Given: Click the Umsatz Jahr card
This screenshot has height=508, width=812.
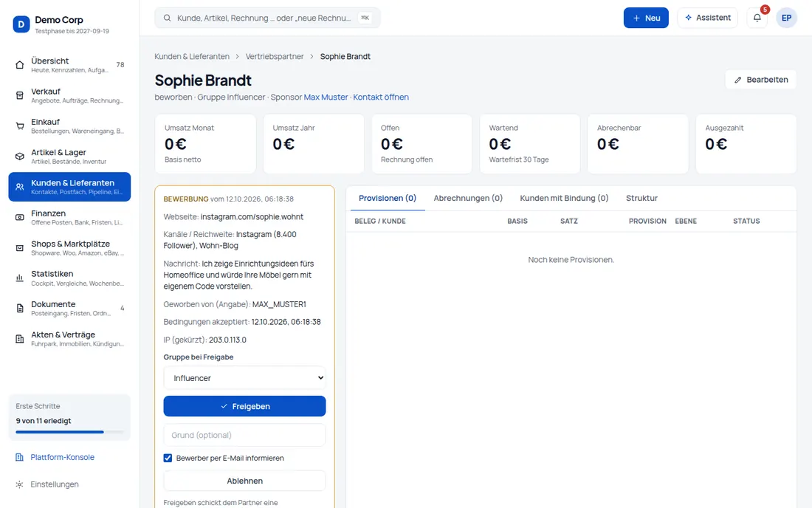Looking at the screenshot, I should tap(314, 144).
